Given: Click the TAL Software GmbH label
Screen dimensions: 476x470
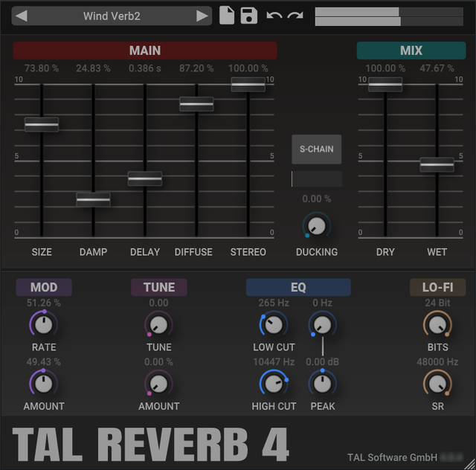Looking at the screenshot, I should [392, 457].
